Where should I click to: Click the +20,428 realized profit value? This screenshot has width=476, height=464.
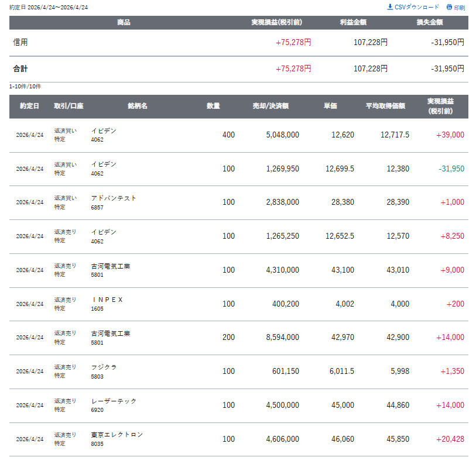[450, 439]
